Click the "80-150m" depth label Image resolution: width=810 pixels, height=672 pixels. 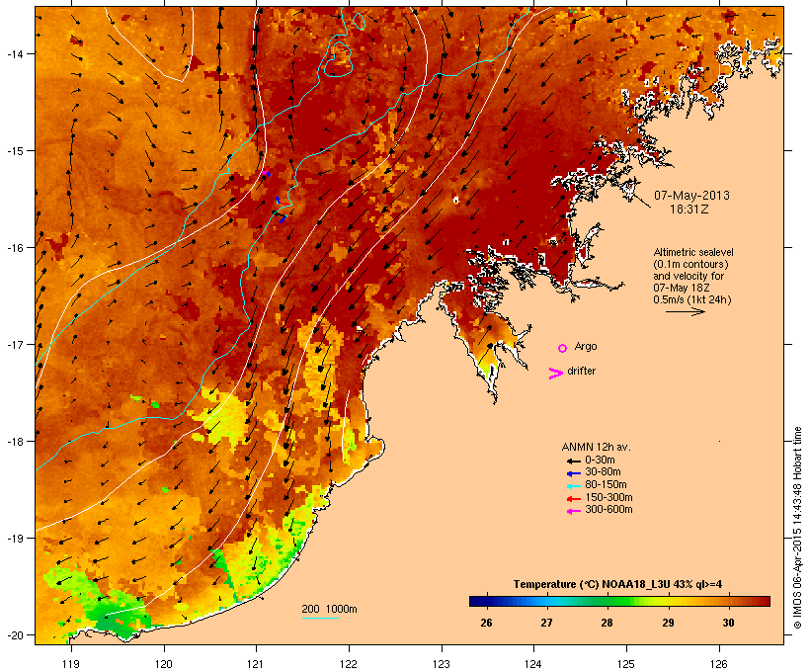tap(606, 485)
